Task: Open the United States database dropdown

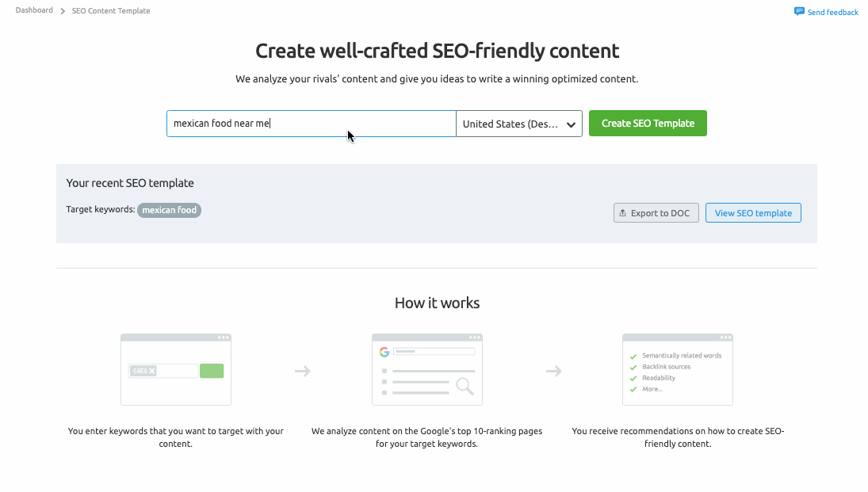Action: pos(518,124)
